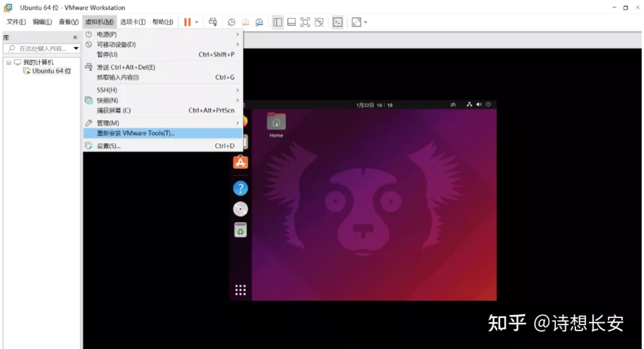Pause the VM with the orange pause button
This screenshot has height=349, width=644.
[188, 22]
